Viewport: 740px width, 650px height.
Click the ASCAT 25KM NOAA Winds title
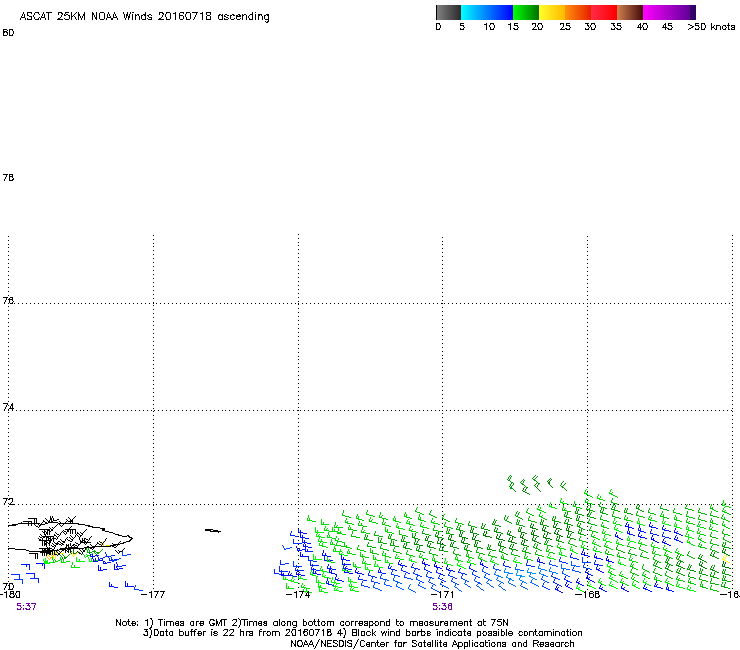point(144,17)
